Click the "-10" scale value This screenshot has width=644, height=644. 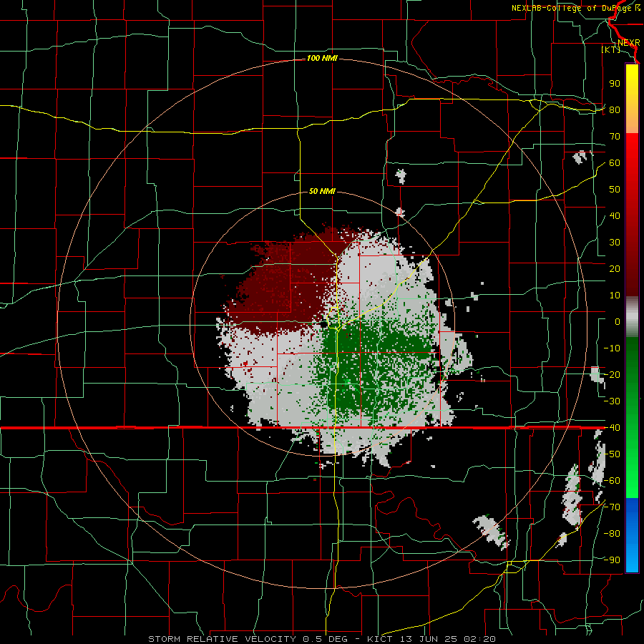click(x=612, y=348)
